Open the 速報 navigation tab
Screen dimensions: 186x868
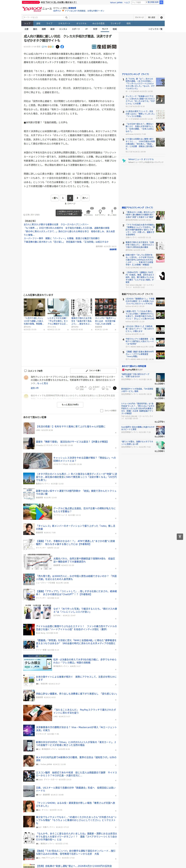click(x=38, y=24)
